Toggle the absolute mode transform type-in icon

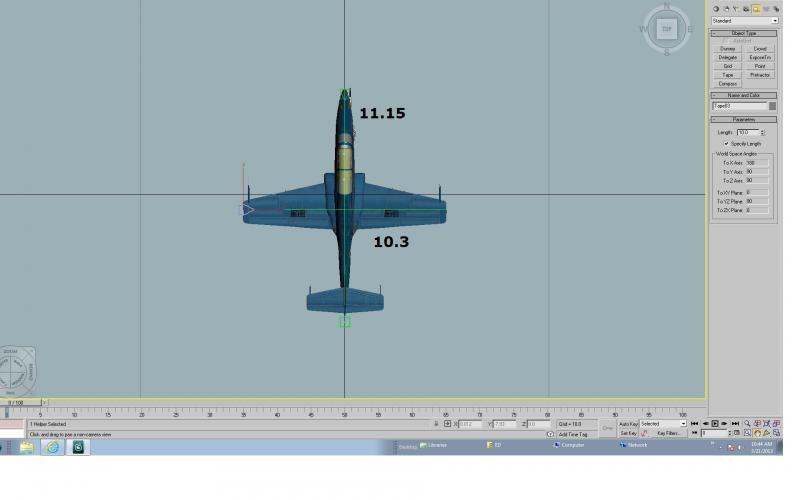[447, 424]
